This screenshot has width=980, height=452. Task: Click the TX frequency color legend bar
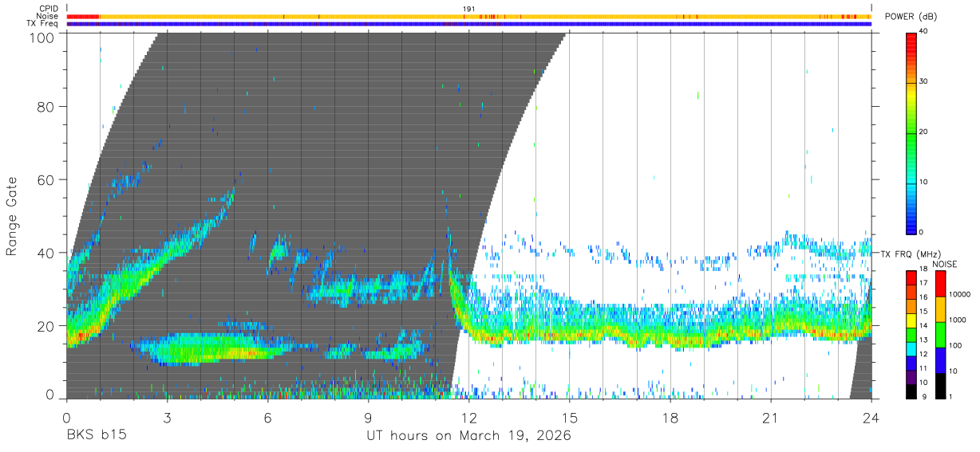click(x=911, y=334)
